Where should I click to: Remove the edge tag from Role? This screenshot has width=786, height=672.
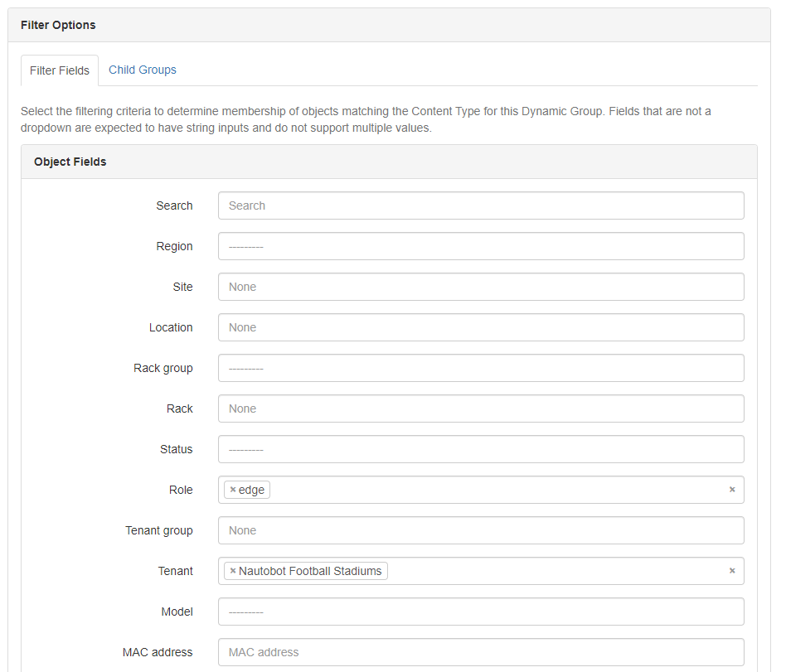[233, 490]
